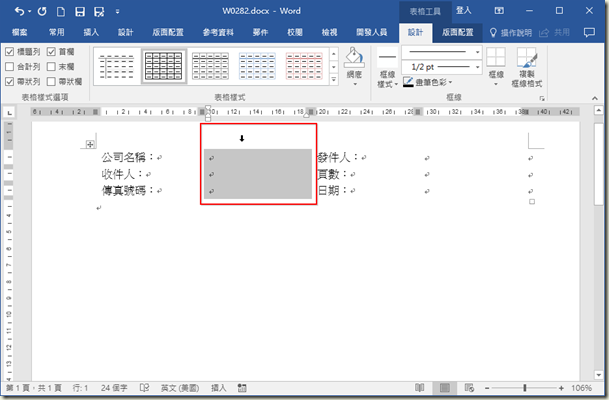This screenshot has height=400, width=609.
Task: Open the comments speech bubble icon
Action: point(589,33)
